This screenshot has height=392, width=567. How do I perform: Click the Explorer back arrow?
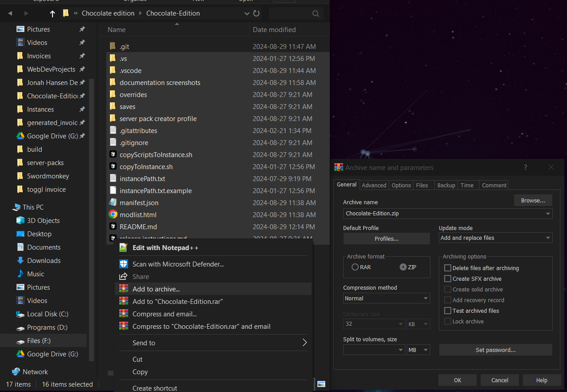click(10, 13)
